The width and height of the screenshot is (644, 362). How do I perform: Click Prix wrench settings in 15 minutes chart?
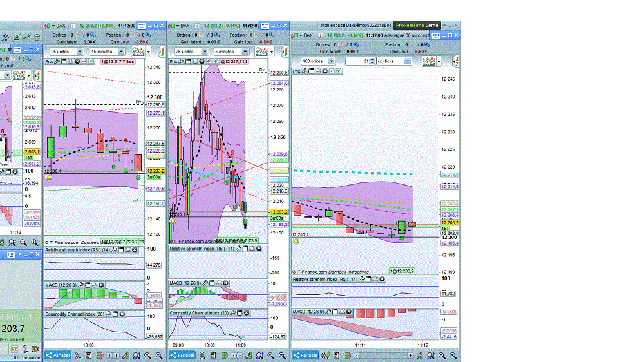point(57,61)
